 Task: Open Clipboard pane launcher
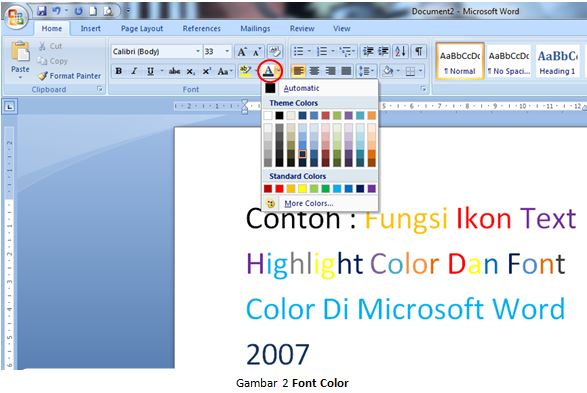pos(100,89)
